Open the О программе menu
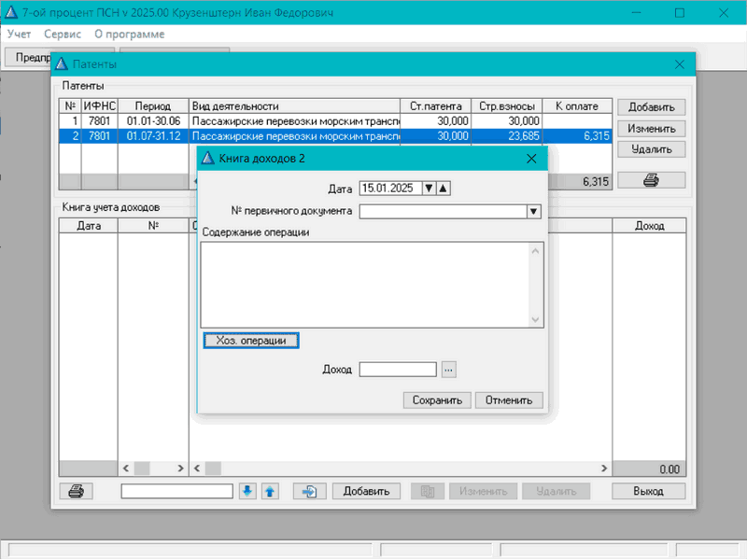The image size is (747, 560). [x=129, y=34]
